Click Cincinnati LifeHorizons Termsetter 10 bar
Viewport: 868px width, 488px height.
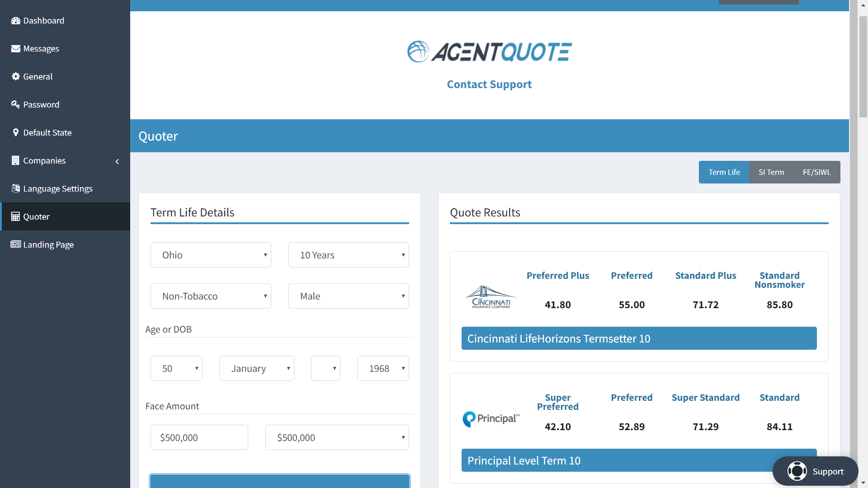click(639, 338)
